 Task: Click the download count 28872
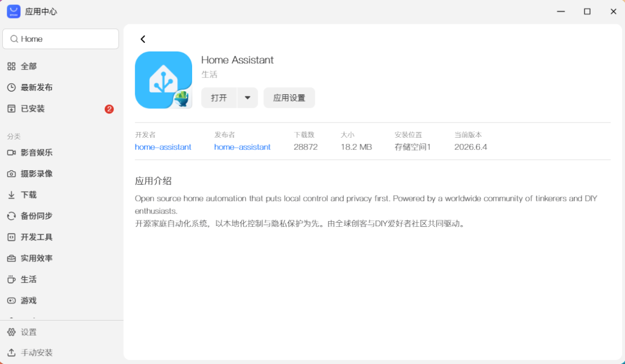point(306,147)
